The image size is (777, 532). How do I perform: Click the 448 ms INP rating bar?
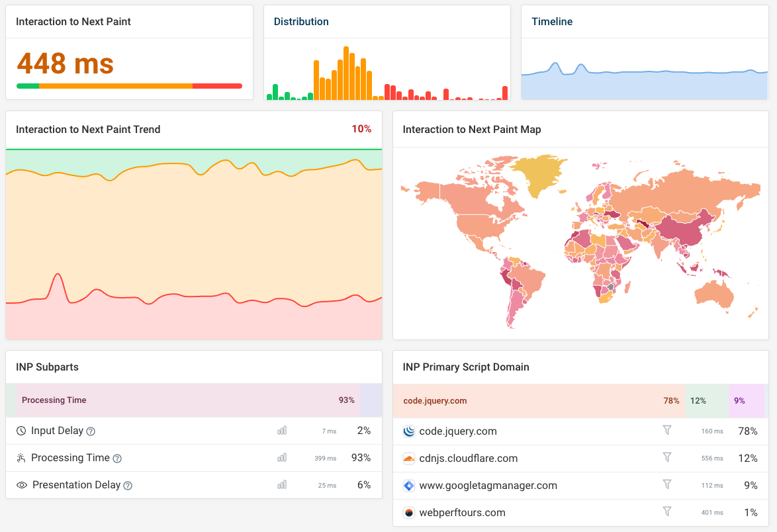pos(129,86)
